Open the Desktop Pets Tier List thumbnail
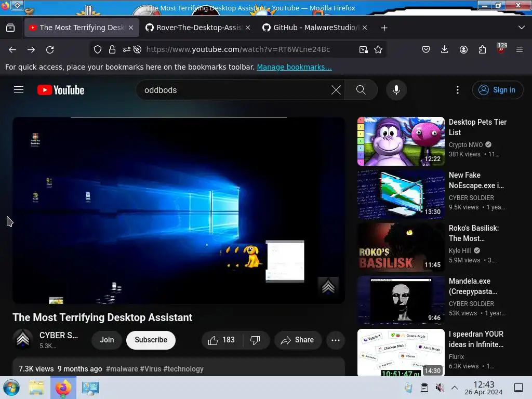The height and width of the screenshot is (399, 532). (401, 141)
